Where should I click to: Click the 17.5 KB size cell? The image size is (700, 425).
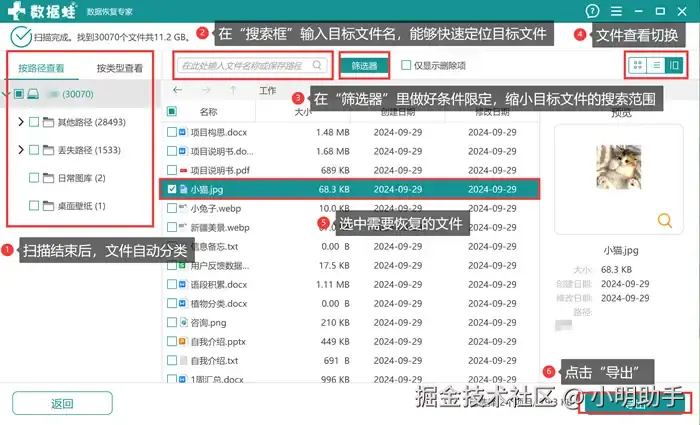click(x=334, y=265)
